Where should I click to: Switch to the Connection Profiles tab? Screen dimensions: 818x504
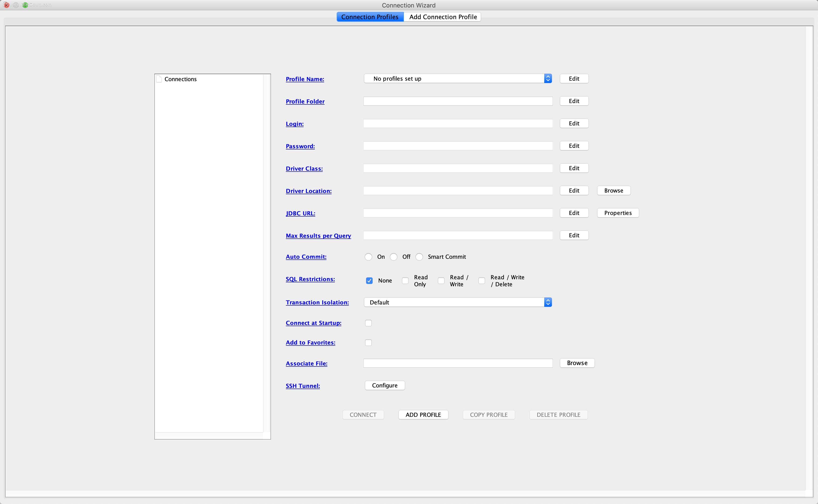point(370,17)
